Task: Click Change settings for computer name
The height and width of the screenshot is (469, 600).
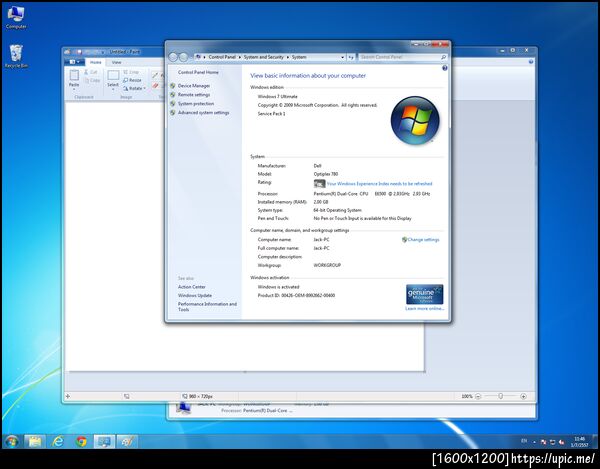Action: click(423, 239)
